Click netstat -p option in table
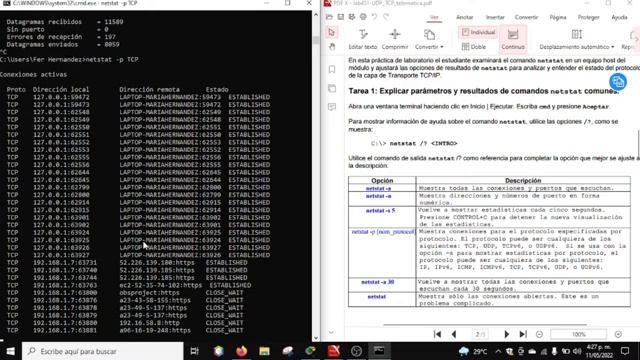The image size is (640, 360). (x=383, y=232)
